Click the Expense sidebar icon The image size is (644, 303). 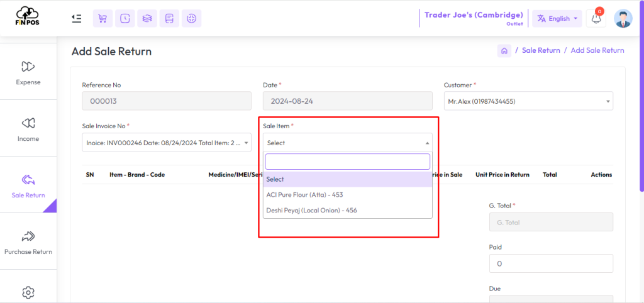[x=28, y=66]
